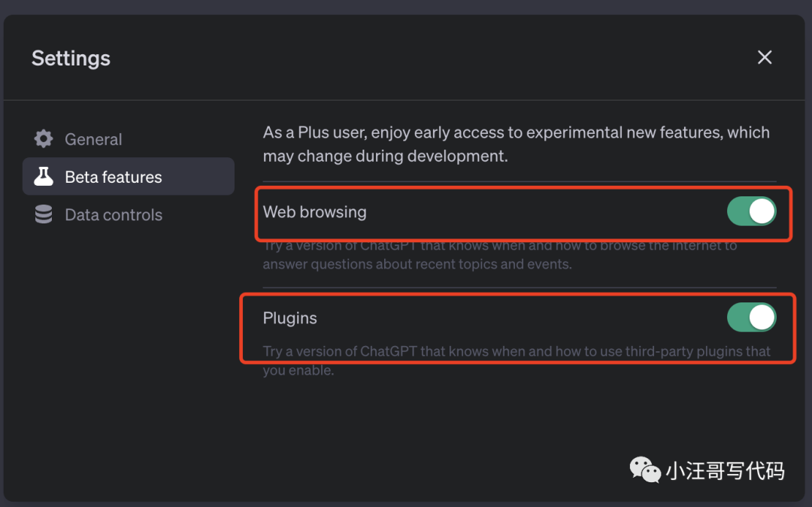Close the Settings dialog with the X icon
Viewport: 812px width, 507px height.
765,57
